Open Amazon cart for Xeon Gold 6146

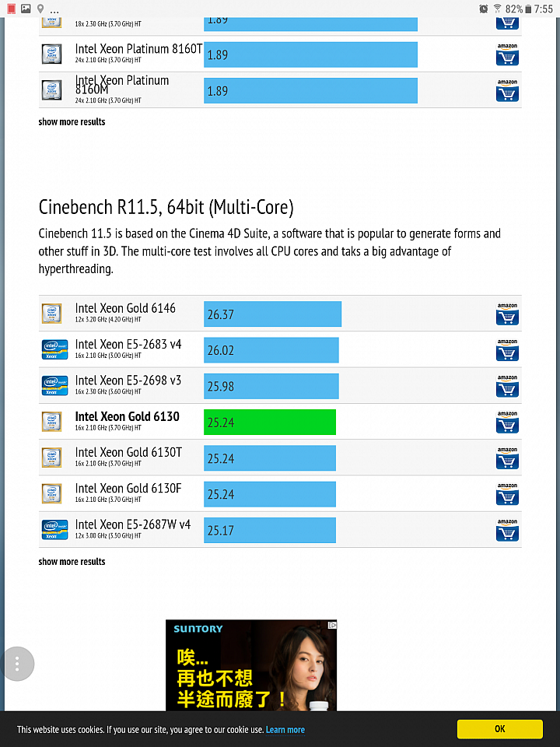pos(507,314)
